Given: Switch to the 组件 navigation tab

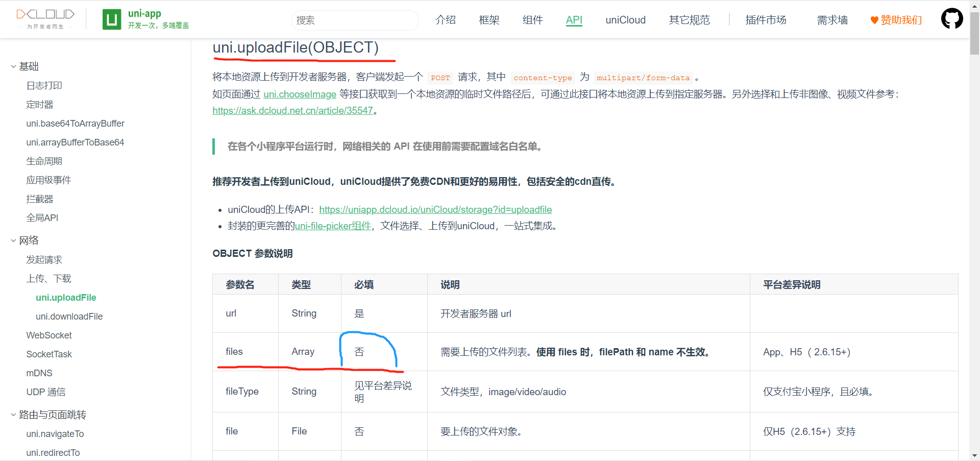Looking at the screenshot, I should click(532, 20).
